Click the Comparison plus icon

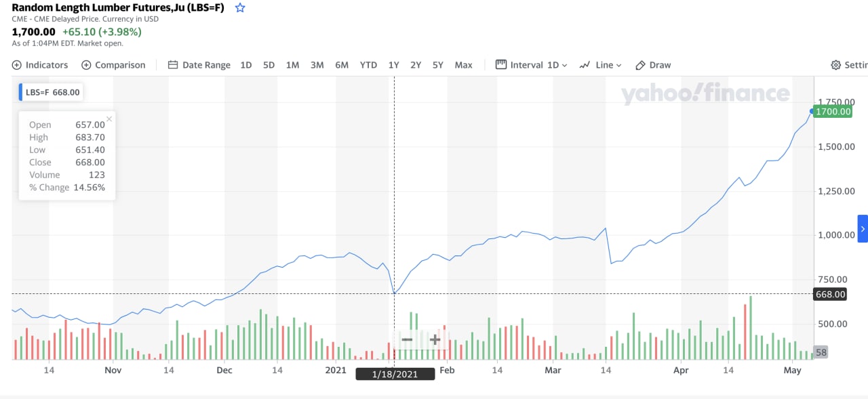(86, 65)
